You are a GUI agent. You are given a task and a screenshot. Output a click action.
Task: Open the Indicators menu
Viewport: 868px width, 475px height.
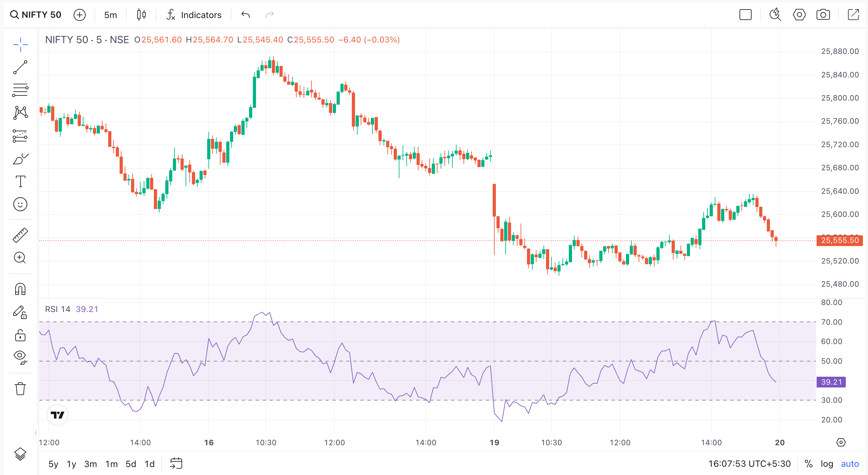point(194,15)
